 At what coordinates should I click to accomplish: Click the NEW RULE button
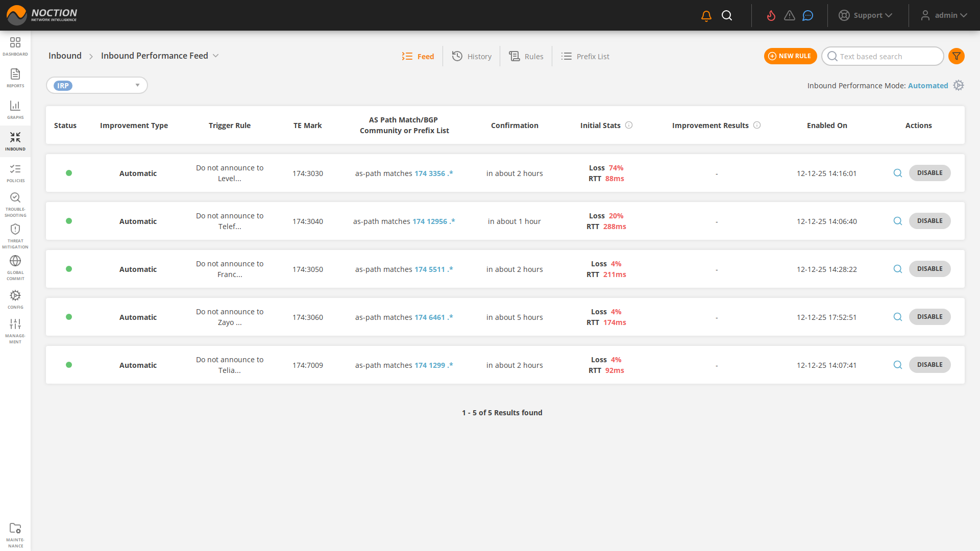[790, 56]
